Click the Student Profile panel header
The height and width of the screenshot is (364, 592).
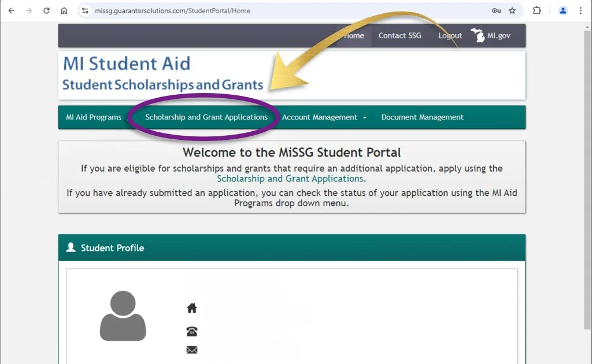tap(291, 247)
